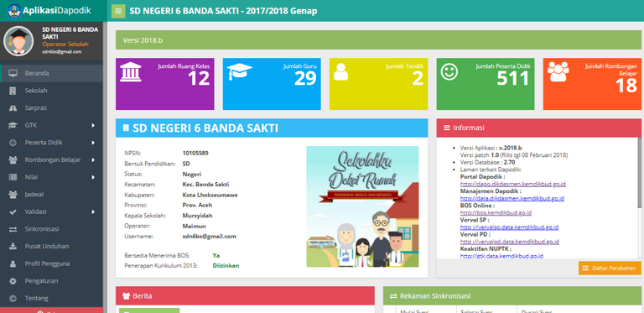Click the Rombongan Belajar group icon

[x=13, y=159]
